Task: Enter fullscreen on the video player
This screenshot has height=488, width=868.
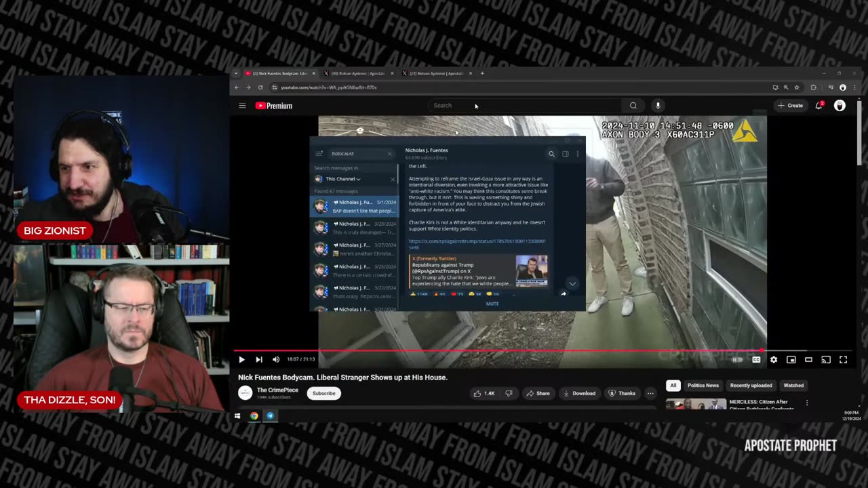Action: point(844,360)
